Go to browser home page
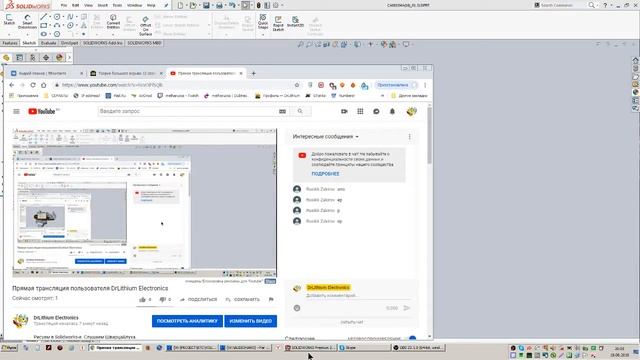This screenshot has height=360, width=640. [44, 85]
